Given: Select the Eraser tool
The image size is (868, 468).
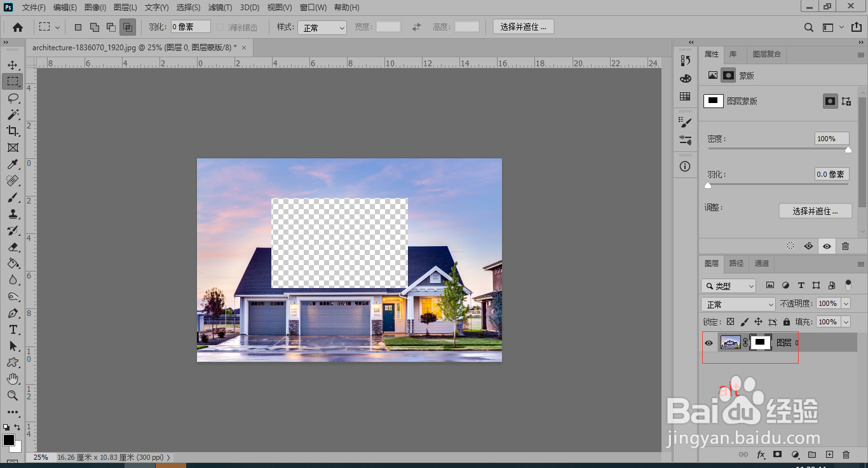Looking at the screenshot, I should (x=13, y=247).
